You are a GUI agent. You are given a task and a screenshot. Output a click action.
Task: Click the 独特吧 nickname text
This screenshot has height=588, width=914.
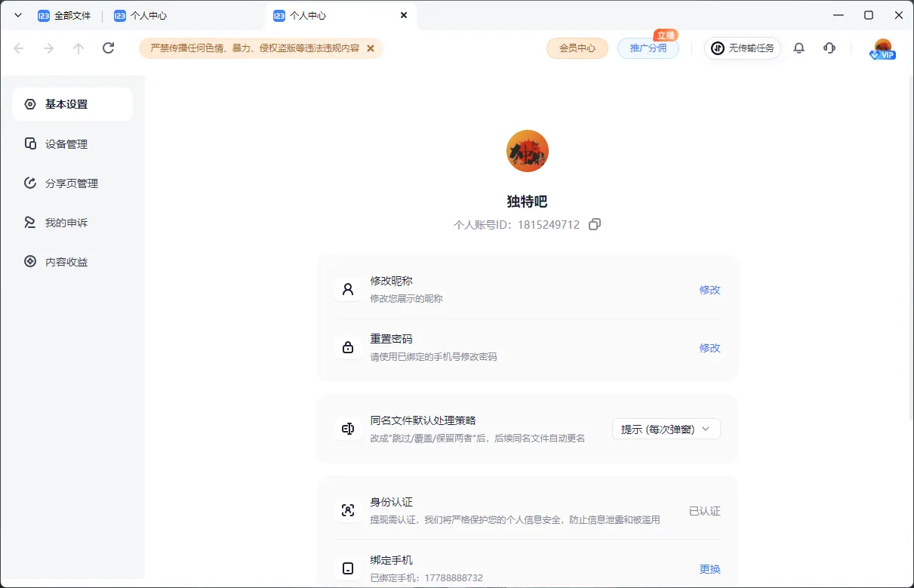tap(527, 202)
